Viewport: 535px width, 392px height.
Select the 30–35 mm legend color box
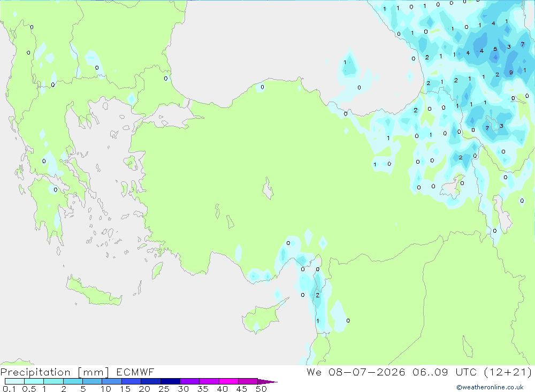point(190,381)
